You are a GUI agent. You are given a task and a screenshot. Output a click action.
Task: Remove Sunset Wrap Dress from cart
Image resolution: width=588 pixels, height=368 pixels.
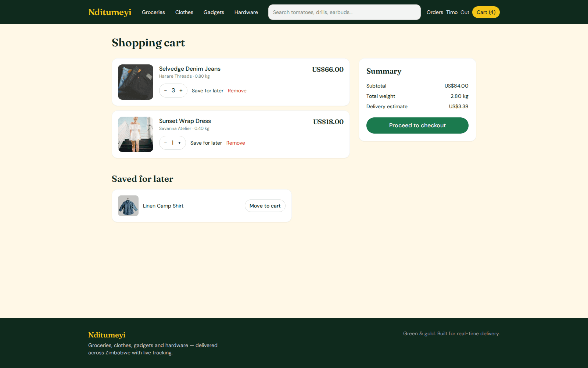(236, 143)
